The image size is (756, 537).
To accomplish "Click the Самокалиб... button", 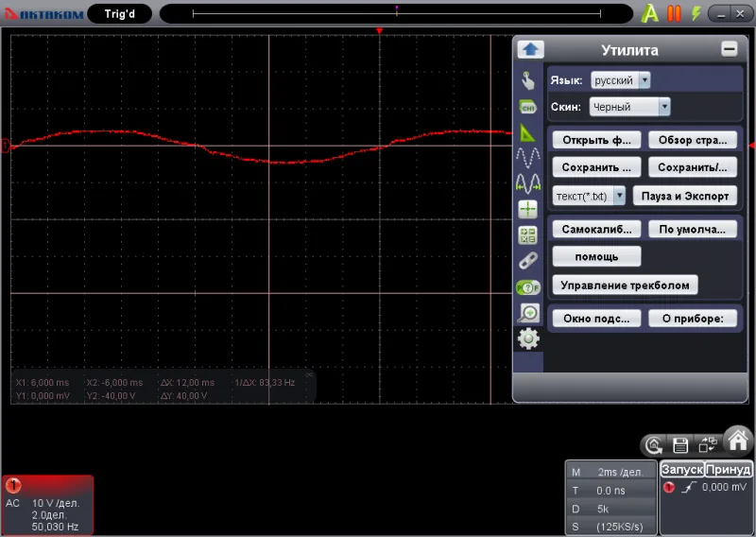I will 596,229.
